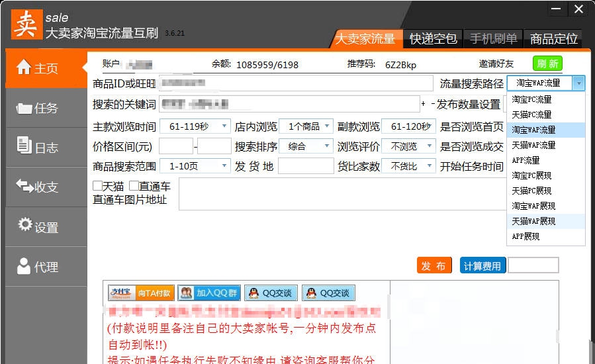This screenshot has height=364, width=595.
Task: Click the maximum 价格区间 input box
Action: click(214, 146)
